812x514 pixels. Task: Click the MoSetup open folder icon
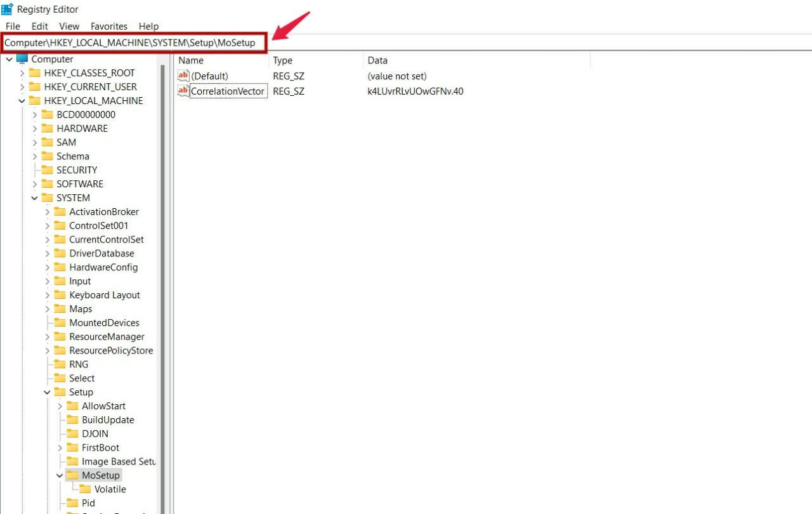(72, 475)
